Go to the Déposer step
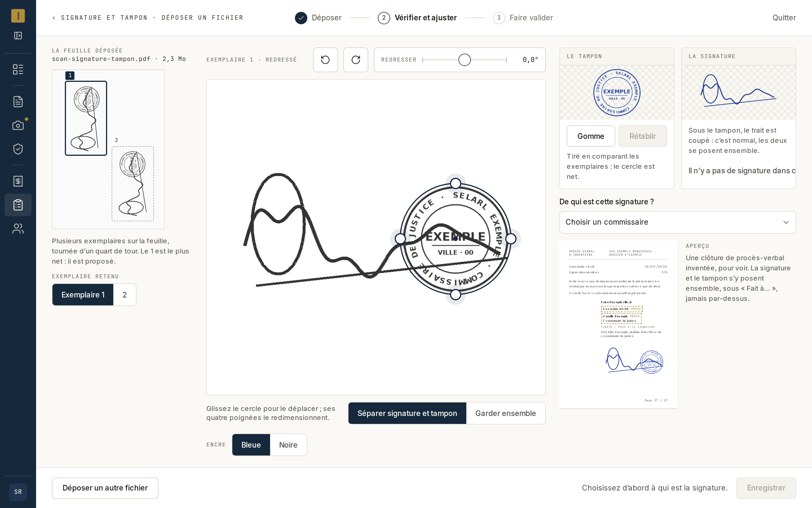The width and height of the screenshot is (812, 508). pyautogui.click(x=318, y=18)
